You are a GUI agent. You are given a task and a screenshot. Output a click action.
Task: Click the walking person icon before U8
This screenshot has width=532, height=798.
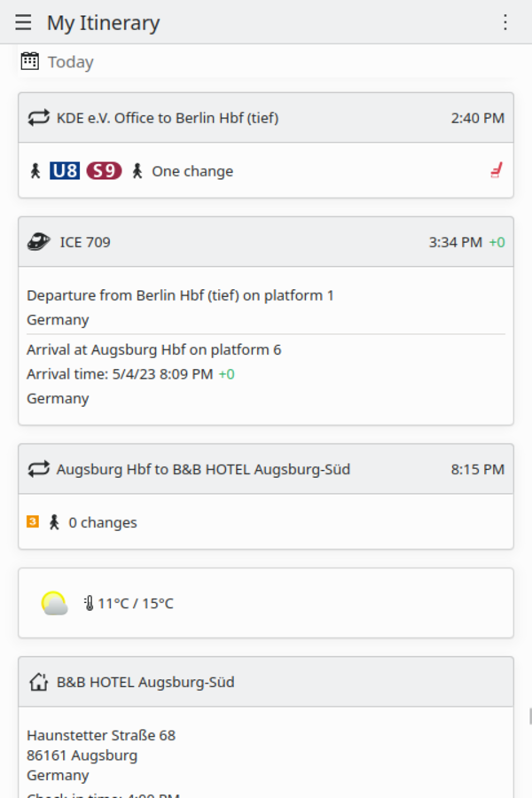coord(35,170)
